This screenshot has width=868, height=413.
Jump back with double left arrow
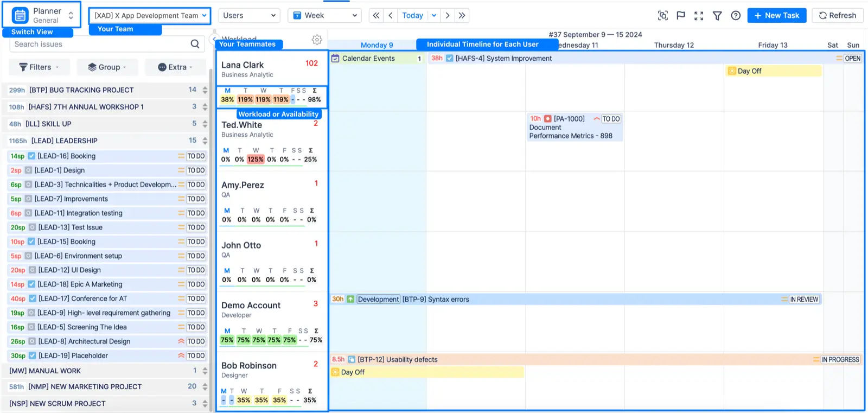376,16
